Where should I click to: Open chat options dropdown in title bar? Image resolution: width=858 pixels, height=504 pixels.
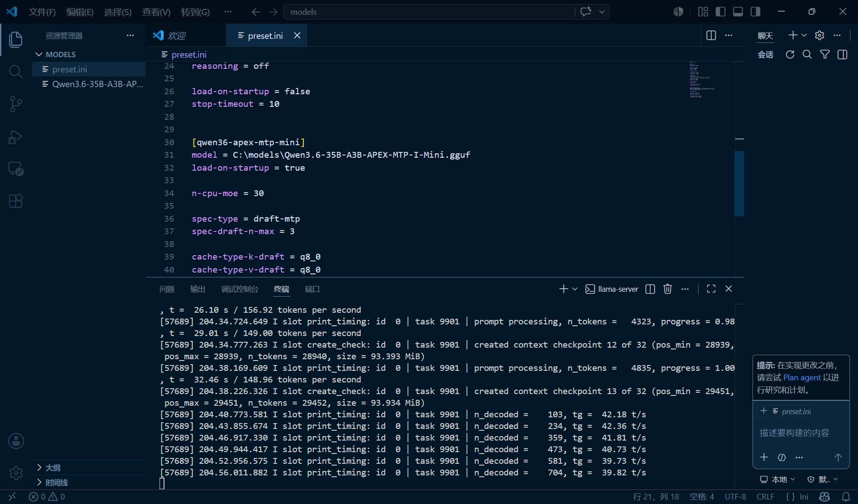click(x=602, y=12)
